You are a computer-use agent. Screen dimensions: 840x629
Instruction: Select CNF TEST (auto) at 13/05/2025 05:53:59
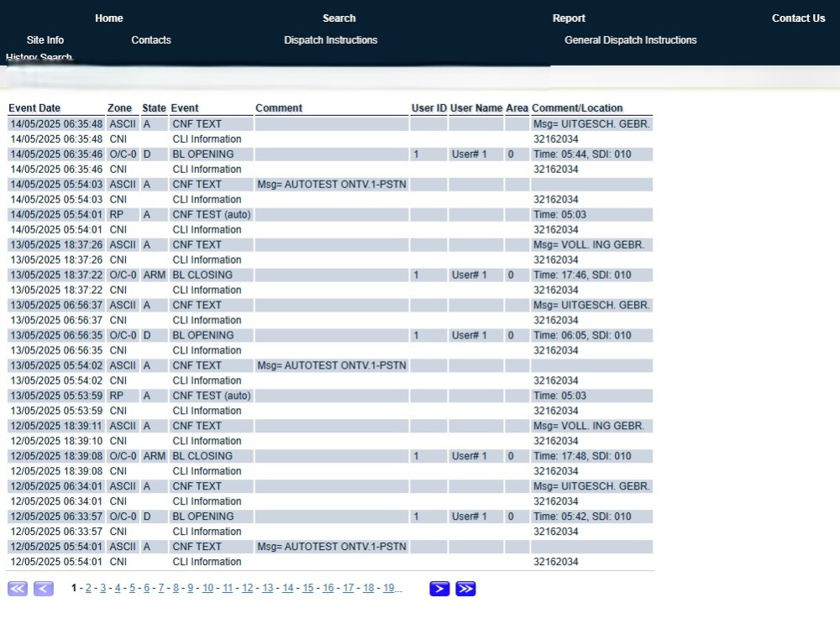click(x=212, y=396)
